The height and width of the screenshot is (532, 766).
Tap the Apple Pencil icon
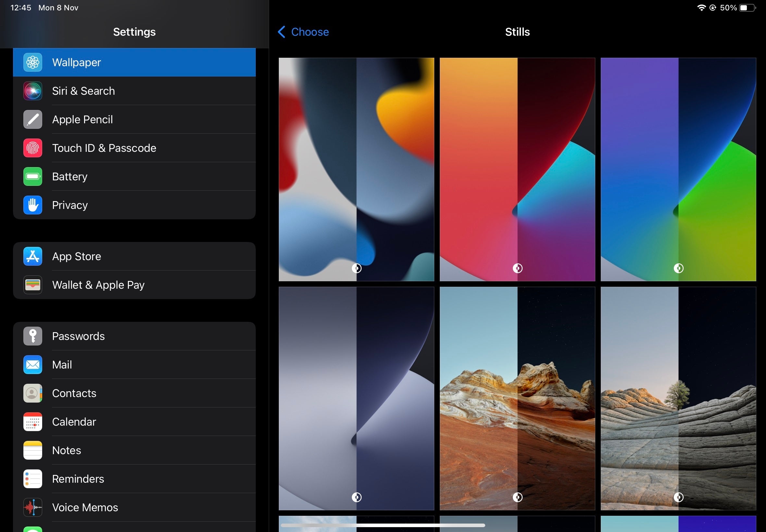(x=33, y=119)
